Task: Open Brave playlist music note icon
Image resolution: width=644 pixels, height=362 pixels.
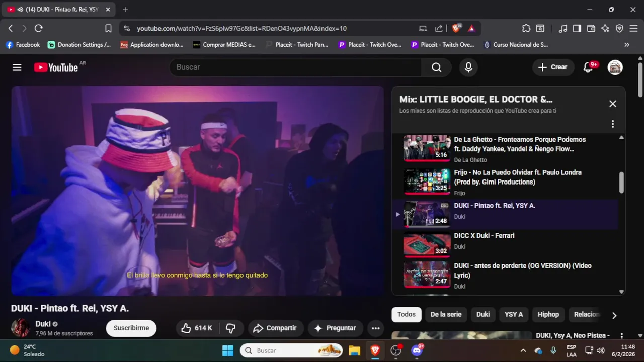Action: 563,29
